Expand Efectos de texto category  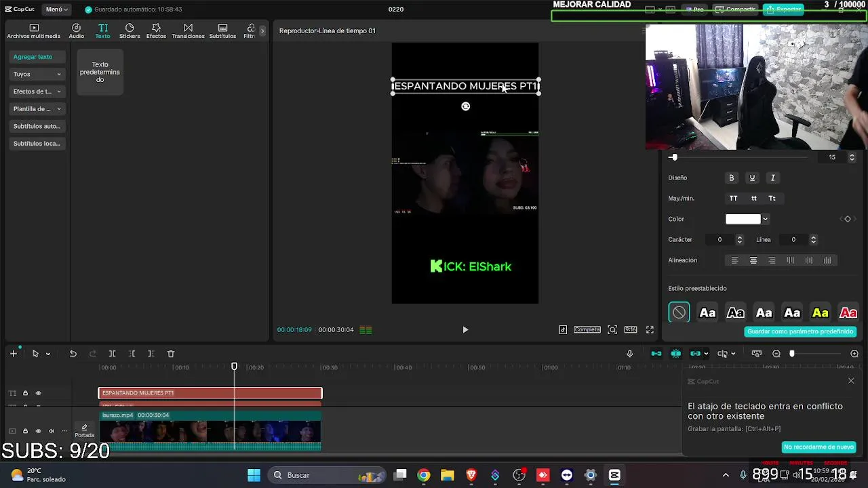coord(37,91)
